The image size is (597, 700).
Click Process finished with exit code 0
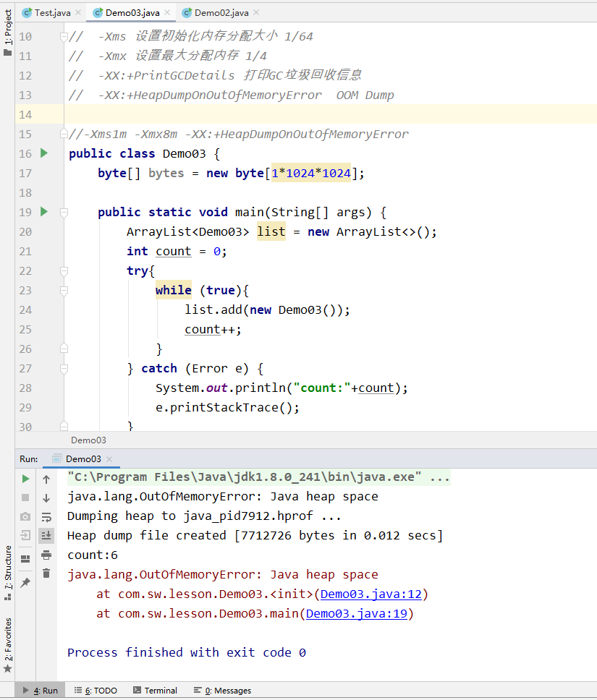click(187, 653)
